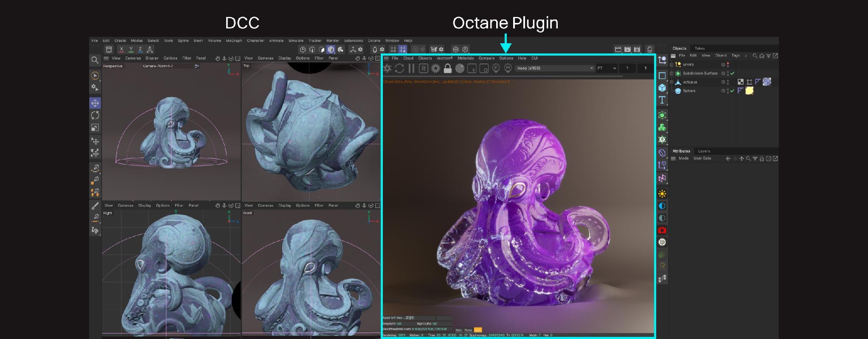Select the Noise render pass tab
The image size is (868, 339).
click(x=468, y=330)
